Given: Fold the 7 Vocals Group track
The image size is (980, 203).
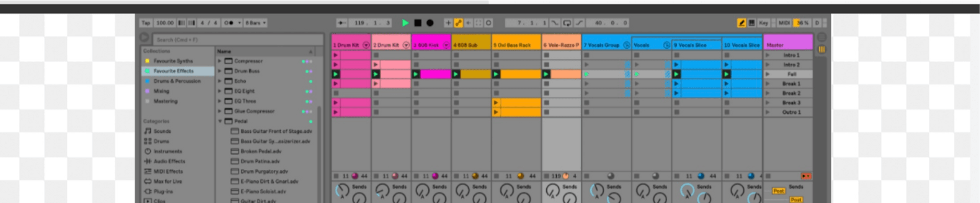Looking at the screenshot, I should point(626,45).
